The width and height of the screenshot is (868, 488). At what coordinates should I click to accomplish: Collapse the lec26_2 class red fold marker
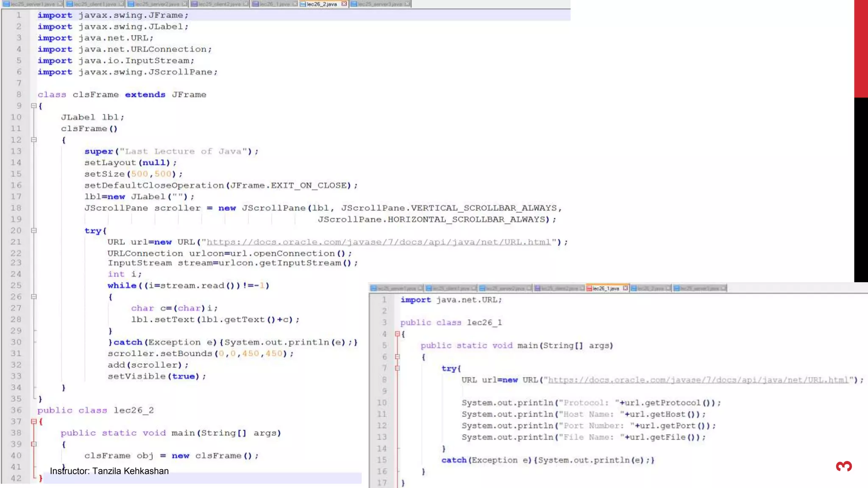click(x=34, y=421)
